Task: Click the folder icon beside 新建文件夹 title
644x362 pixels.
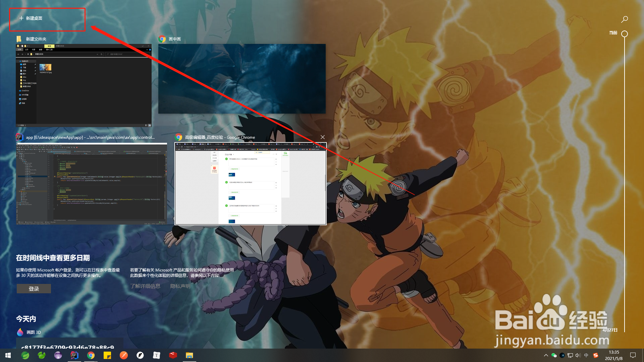Action: [19, 39]
